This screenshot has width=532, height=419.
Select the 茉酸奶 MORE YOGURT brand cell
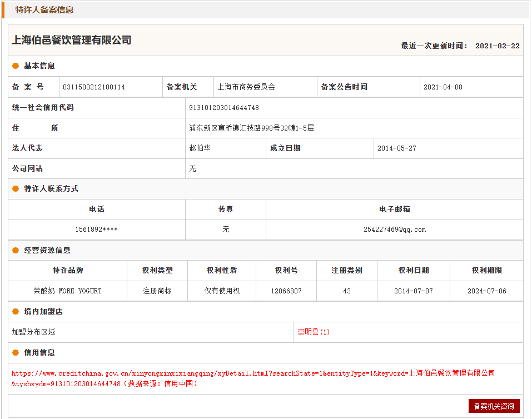click(68, 291)
